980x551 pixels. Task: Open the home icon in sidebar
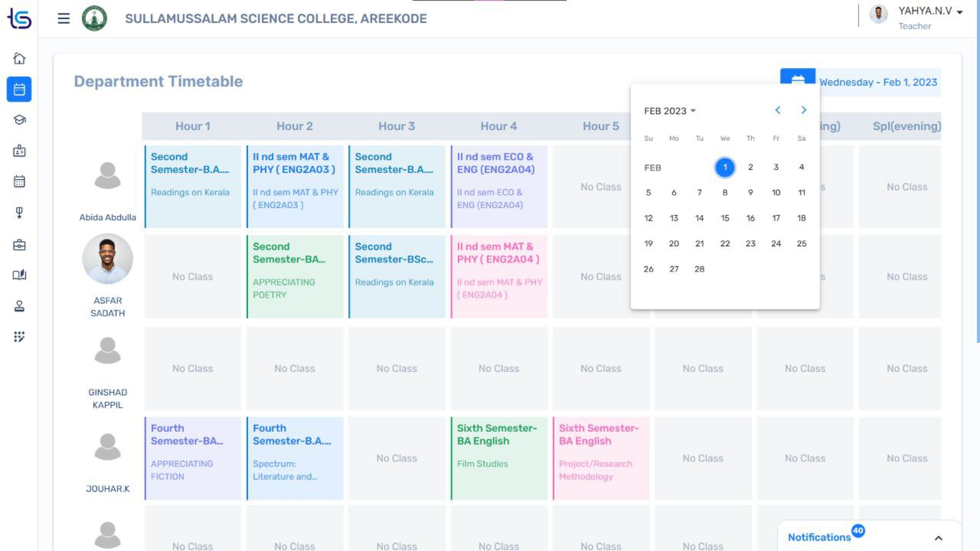19,59
